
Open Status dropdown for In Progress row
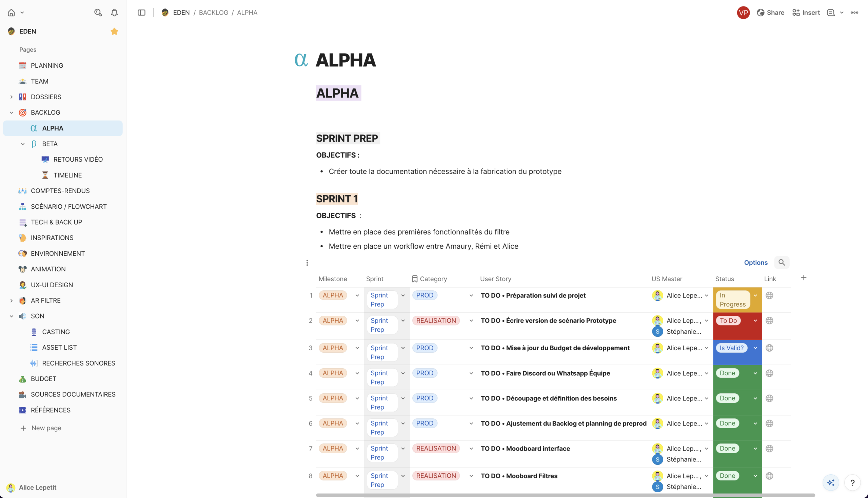(755, 295)
